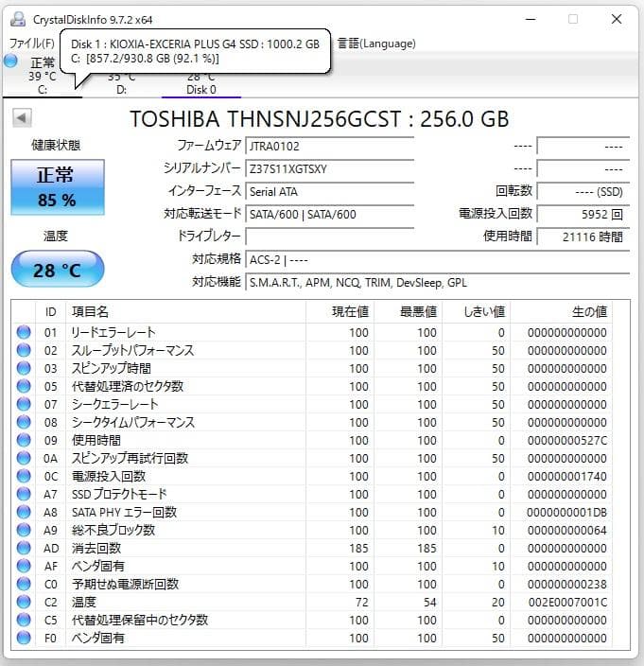Click status orb for ID 08 seek time performance

point(24,422)
